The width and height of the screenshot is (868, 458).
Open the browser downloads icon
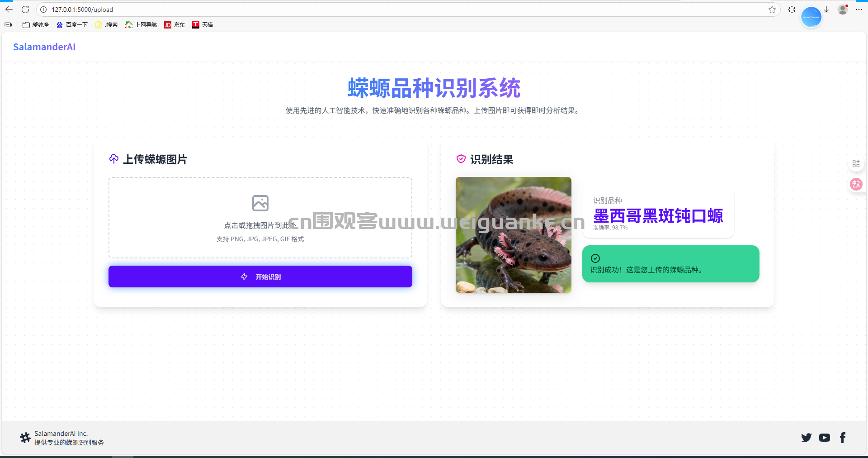826,10
